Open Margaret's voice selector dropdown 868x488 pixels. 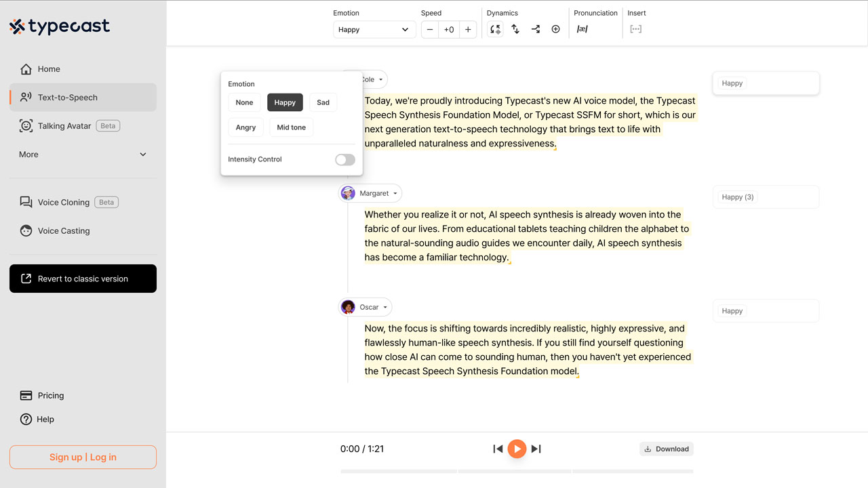tap(370, 192)
